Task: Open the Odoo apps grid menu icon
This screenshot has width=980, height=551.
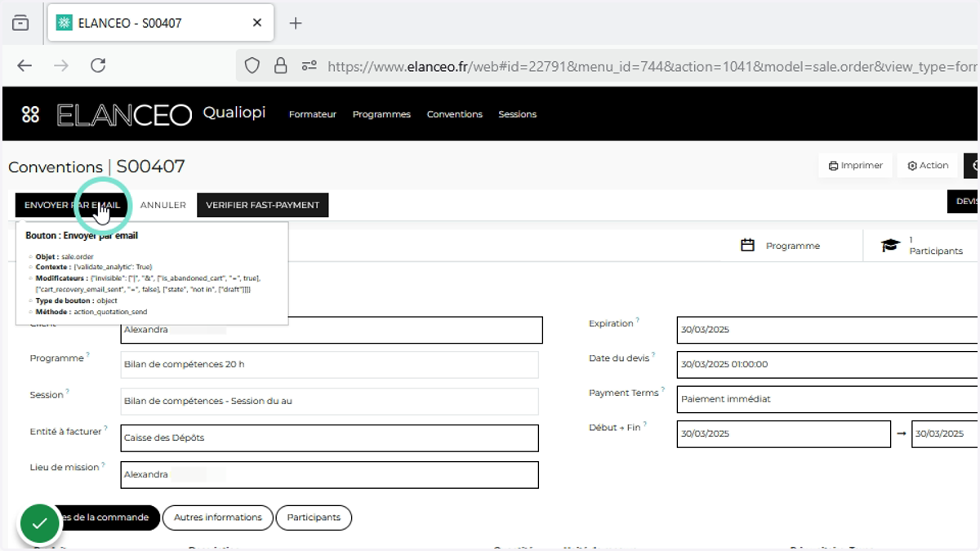Action: pos(30,114)
